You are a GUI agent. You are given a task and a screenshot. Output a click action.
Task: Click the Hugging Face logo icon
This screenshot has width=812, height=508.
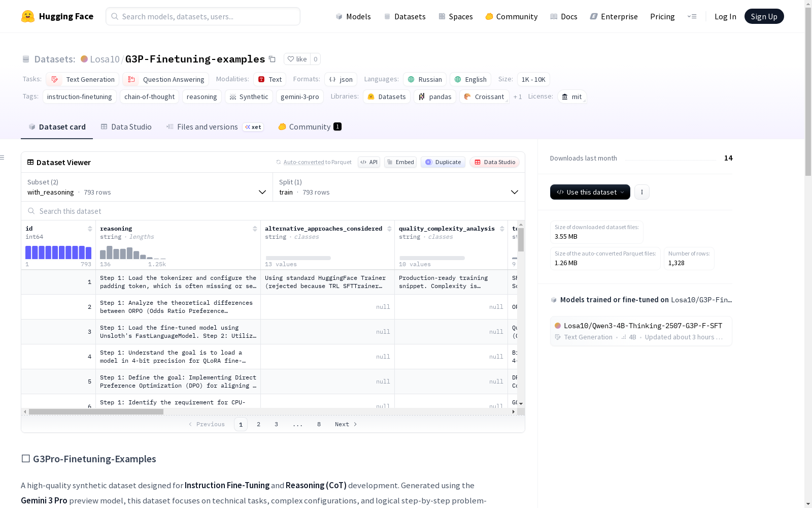tap(28, 16)
